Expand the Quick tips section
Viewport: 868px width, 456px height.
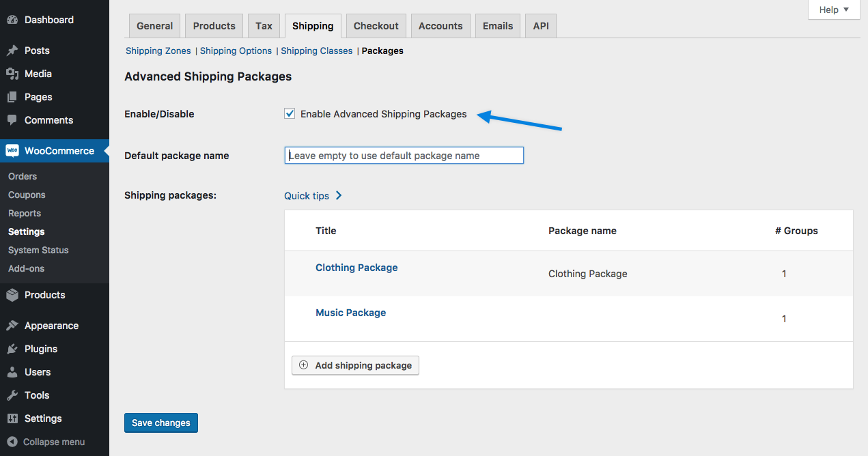313,196
